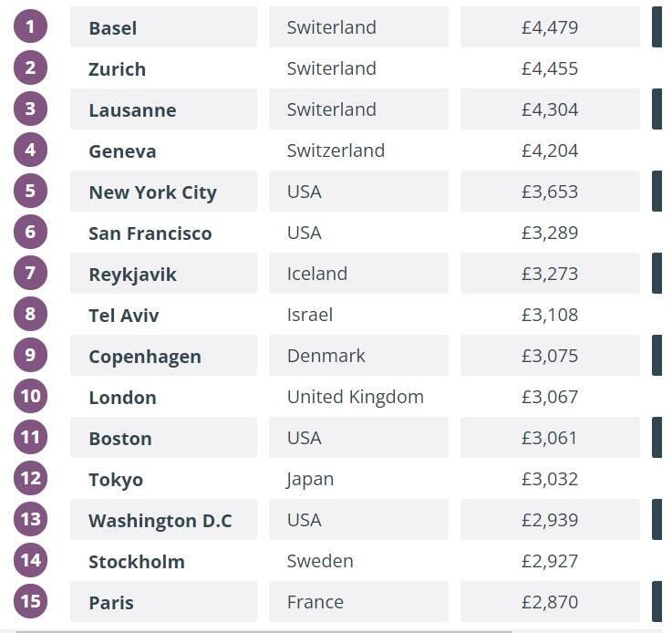Click the purple rank 14 badge
The height and width of the screenshot is (633, 672).
[x=30, y=560]
